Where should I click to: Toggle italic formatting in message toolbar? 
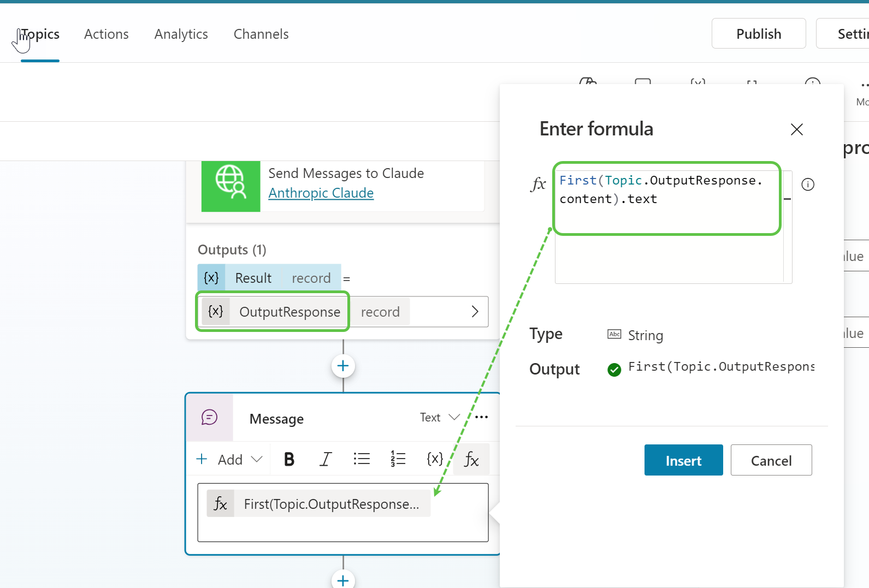click(326, 460)
